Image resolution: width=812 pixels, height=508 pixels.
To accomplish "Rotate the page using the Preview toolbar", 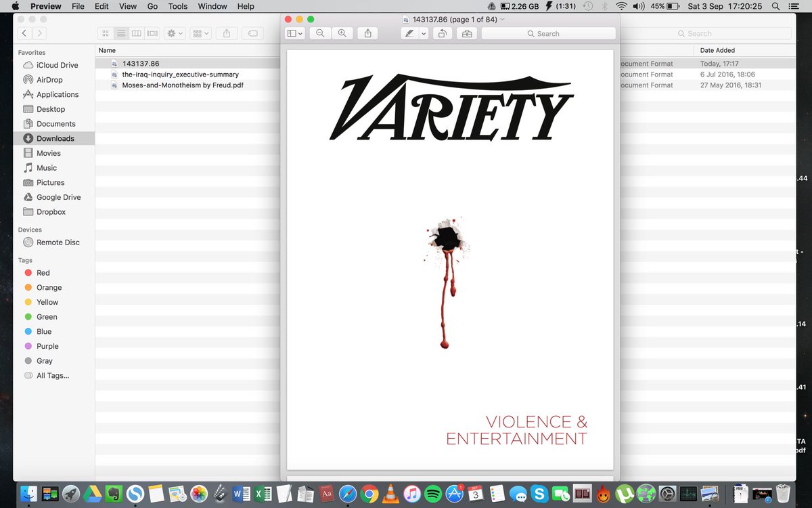I will pos(442,33).
